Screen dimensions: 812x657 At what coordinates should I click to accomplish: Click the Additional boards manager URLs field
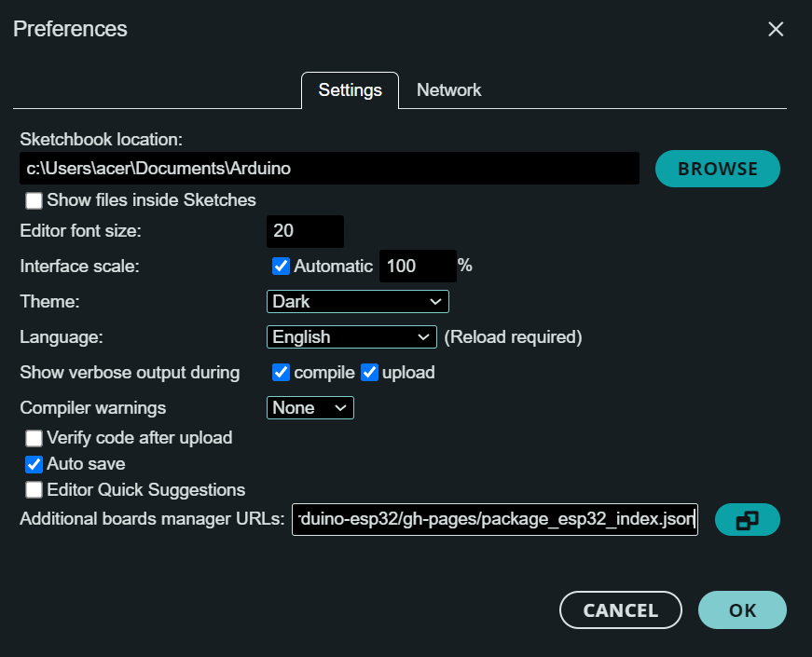494,520
